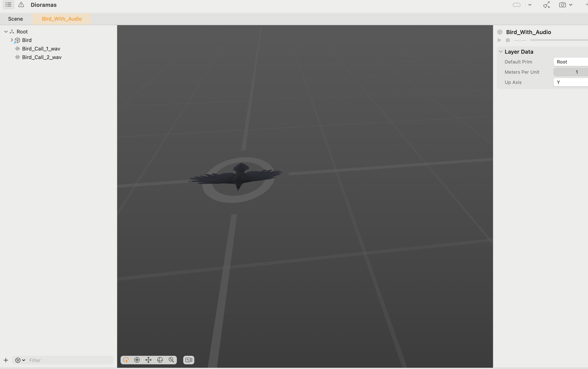Activate the orbit navigation tool
Image resolution: width=588 pixels, height=369 pixels.
point(137,360)
